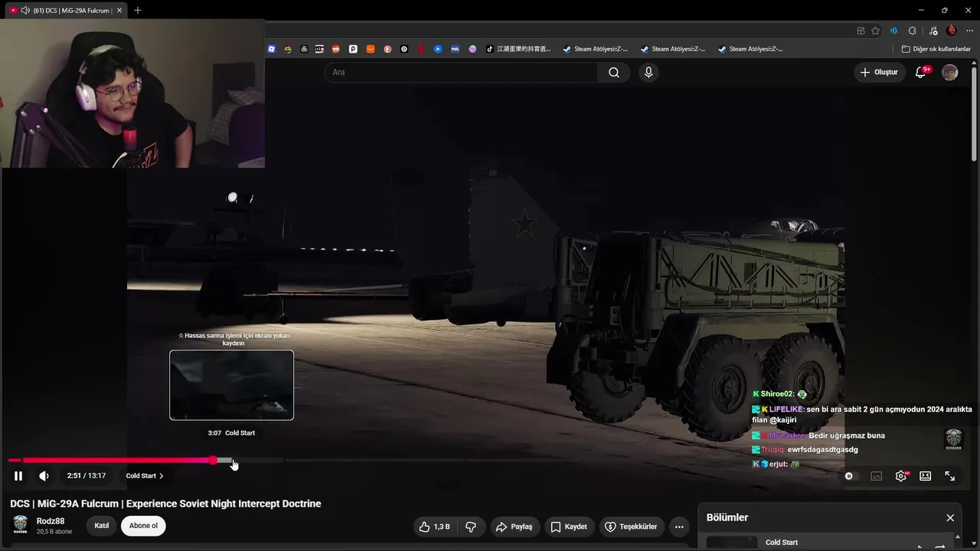Close the Bölümler chapters panel
Viewport: 980px width, 551px height.
click(950, 517)
